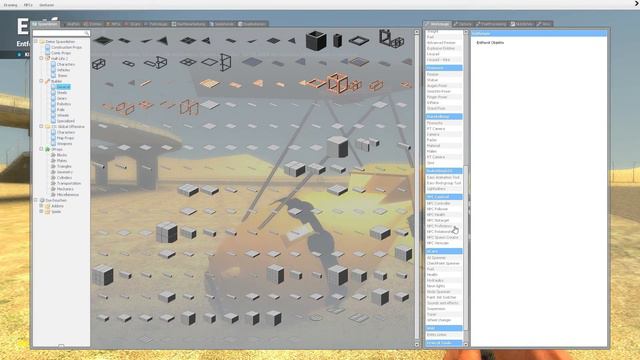The height and width of the screenshot is (360, 640).
Task: Collapse the Builder folder
Action: pos(41,81)
